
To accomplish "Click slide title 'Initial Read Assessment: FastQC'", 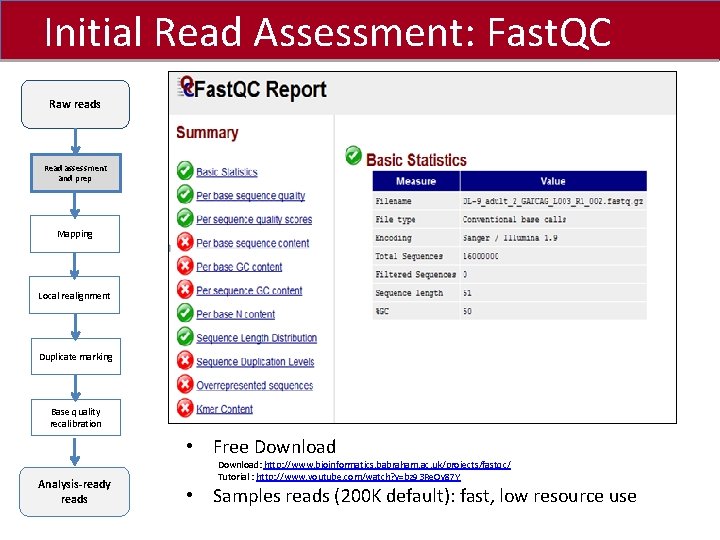I will pos(328,32).
